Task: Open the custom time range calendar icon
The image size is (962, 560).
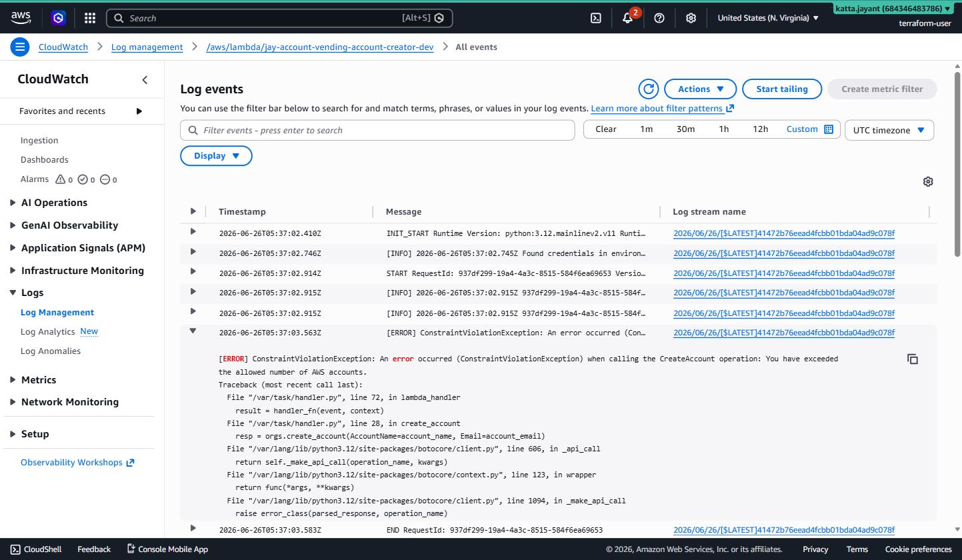Action: coord(829,129)
